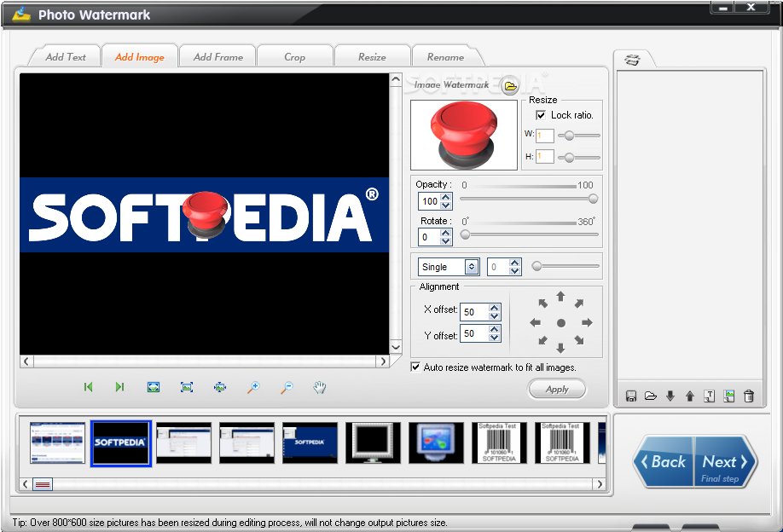Click the zoom in magnifier
This screenshot has width=783, height=532.
253,387
